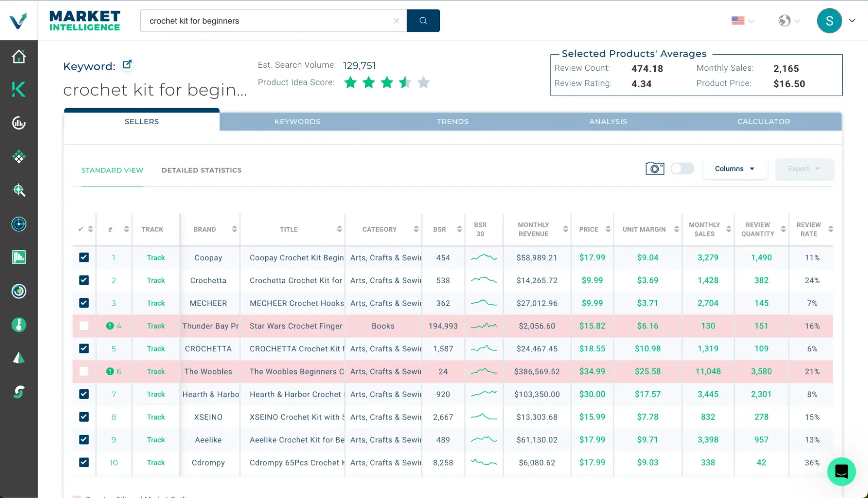Switch to the TRENDS tab

click(452, 121)
